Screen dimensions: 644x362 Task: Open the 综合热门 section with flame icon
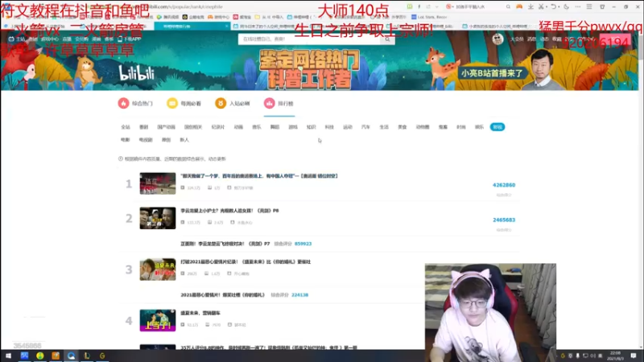(x=135, y=104)
